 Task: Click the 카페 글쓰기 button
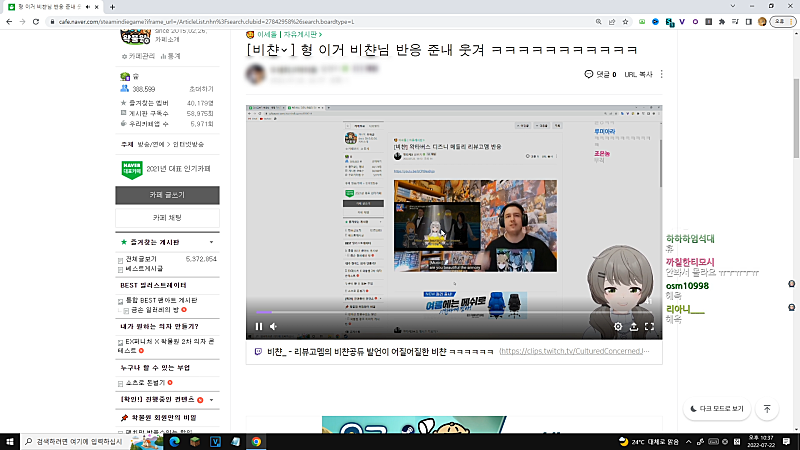(x=167, y=195)
